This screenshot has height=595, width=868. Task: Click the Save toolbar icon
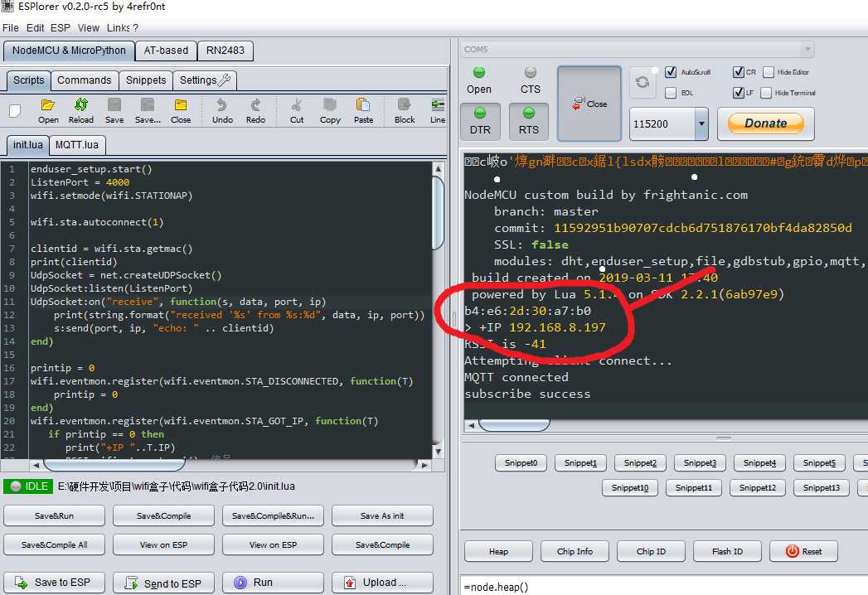coord(114,111)
